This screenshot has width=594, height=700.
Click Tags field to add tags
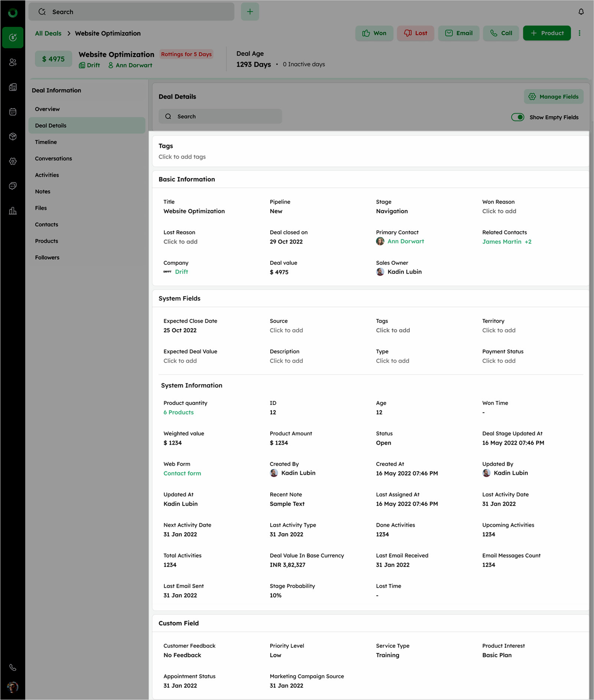tap(182, 157)
